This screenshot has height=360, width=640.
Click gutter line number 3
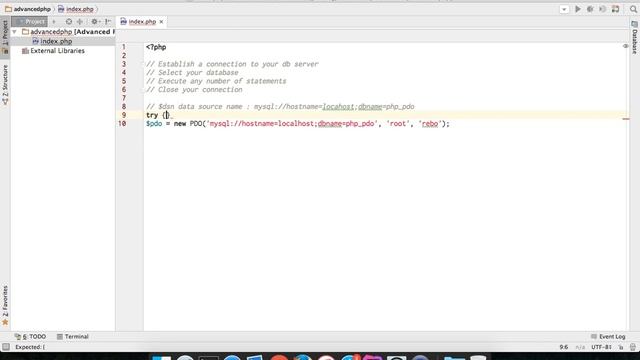[124, 64]
